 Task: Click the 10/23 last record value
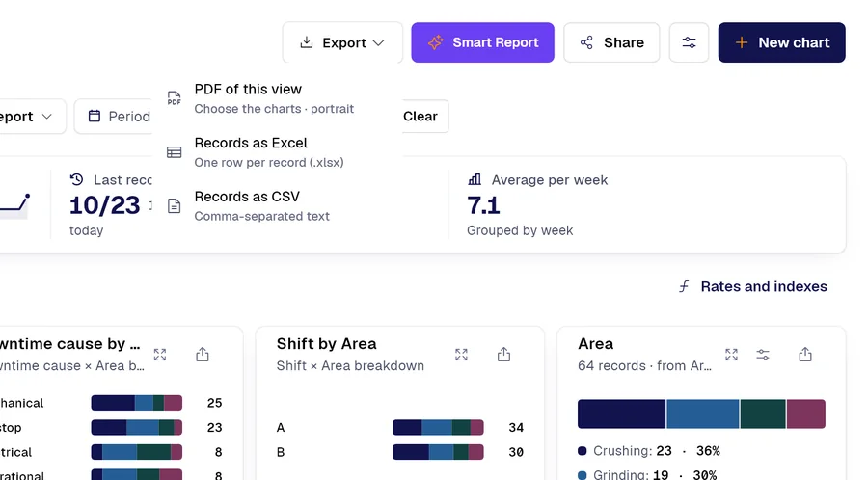[x=104, y=205]
